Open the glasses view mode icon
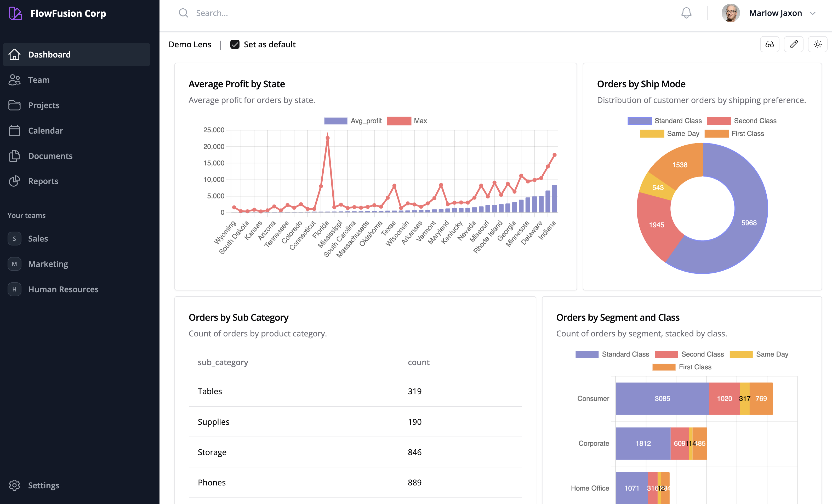The height and width of the screenshot is (504, 832). [x=769, y=44]
